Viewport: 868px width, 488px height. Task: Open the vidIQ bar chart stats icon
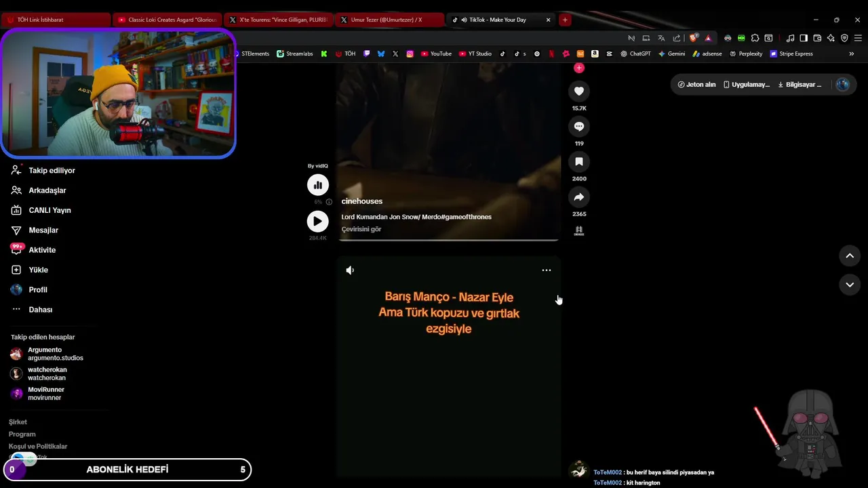point(318,185)
